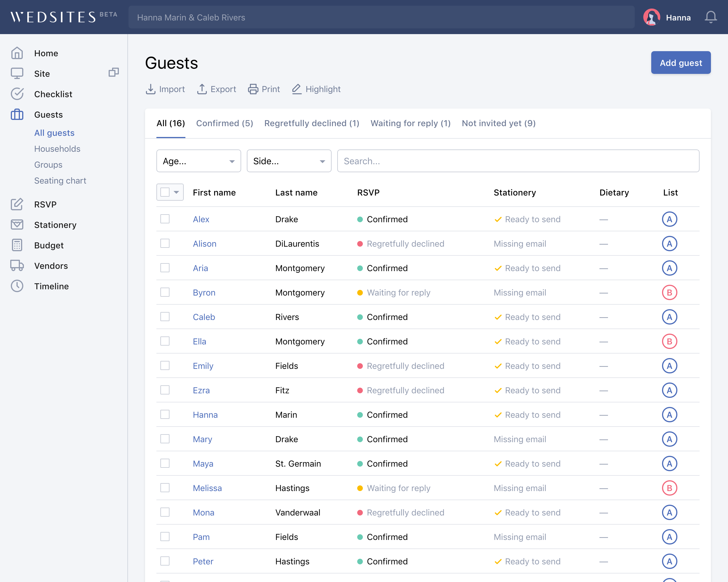Click list A badge for Caleb Rivers

coord(669,317)
